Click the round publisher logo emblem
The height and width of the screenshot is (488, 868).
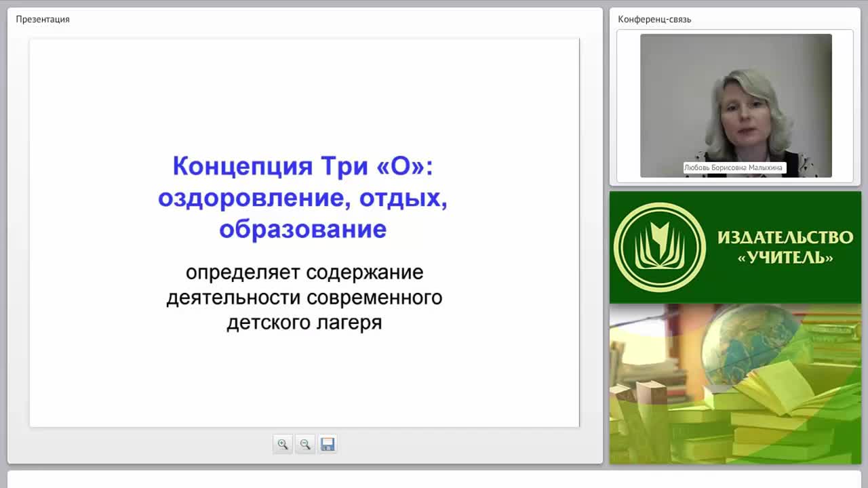tap(660, 247)
